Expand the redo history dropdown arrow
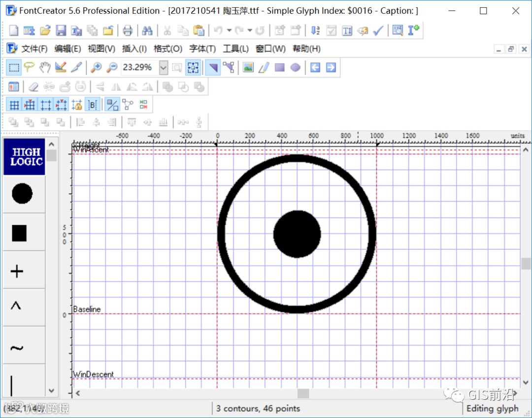Screen dimensions: 532x418 250,31
